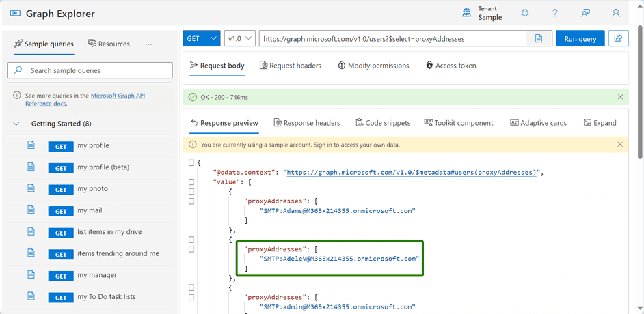Open the Adaptive cards tab
This screenshot has height=314, width=644.
pyautogui.click(x=539, y=123)
